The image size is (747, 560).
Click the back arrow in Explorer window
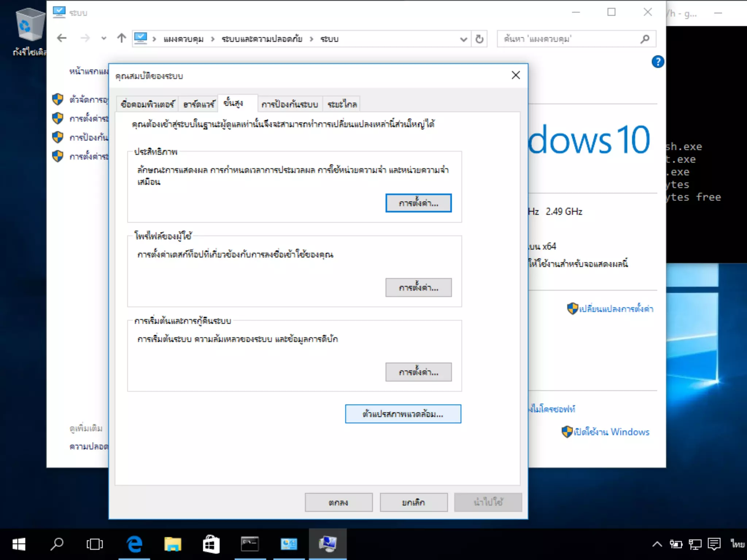62,38
